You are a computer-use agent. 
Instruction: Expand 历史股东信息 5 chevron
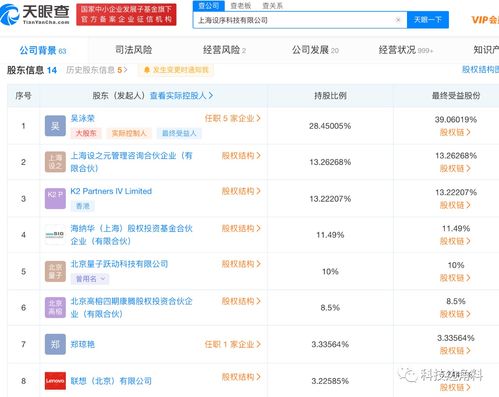tap(125, 70)
